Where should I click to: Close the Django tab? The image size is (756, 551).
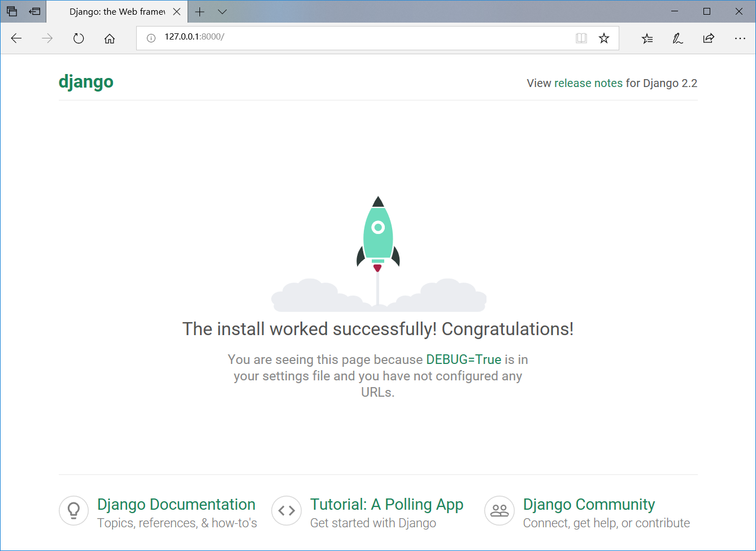coord(177,11)
